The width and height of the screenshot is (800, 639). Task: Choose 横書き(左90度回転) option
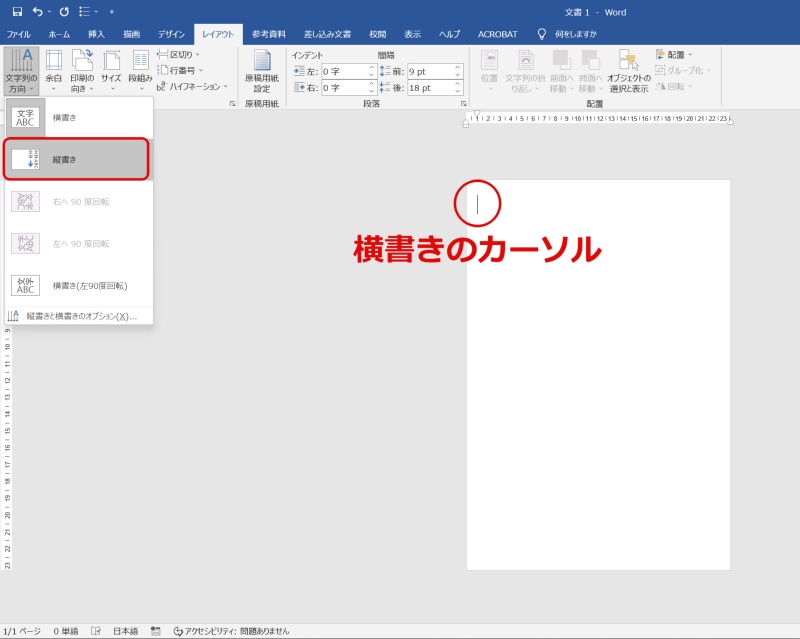tap(79, 286)
